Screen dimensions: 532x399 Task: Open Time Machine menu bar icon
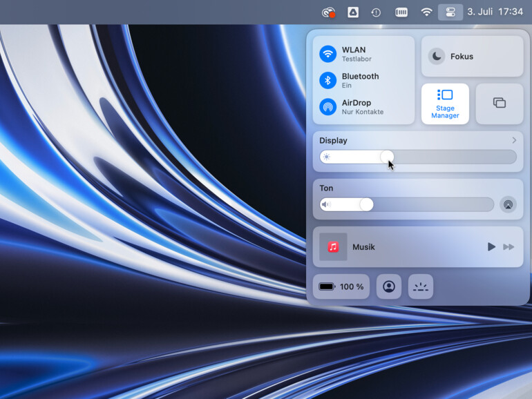376,12
